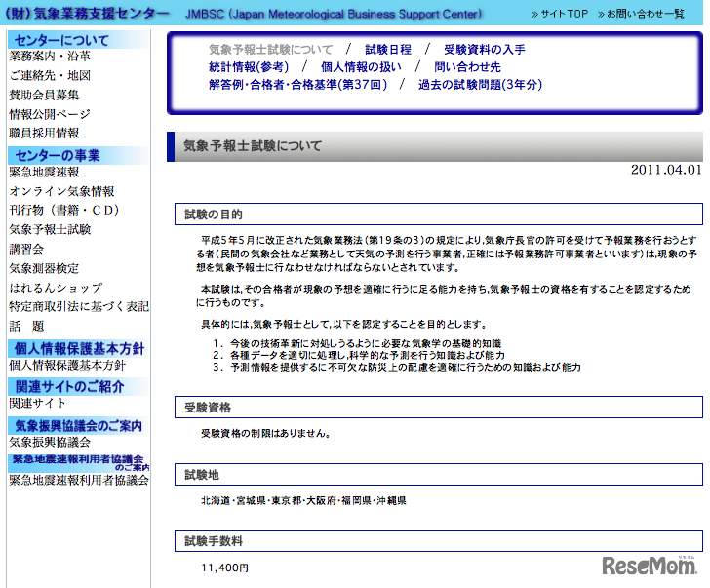This screenshot has width=710, height=588.
Task: Open 職員採用情報 sidebar link
Action: point(44,134)
